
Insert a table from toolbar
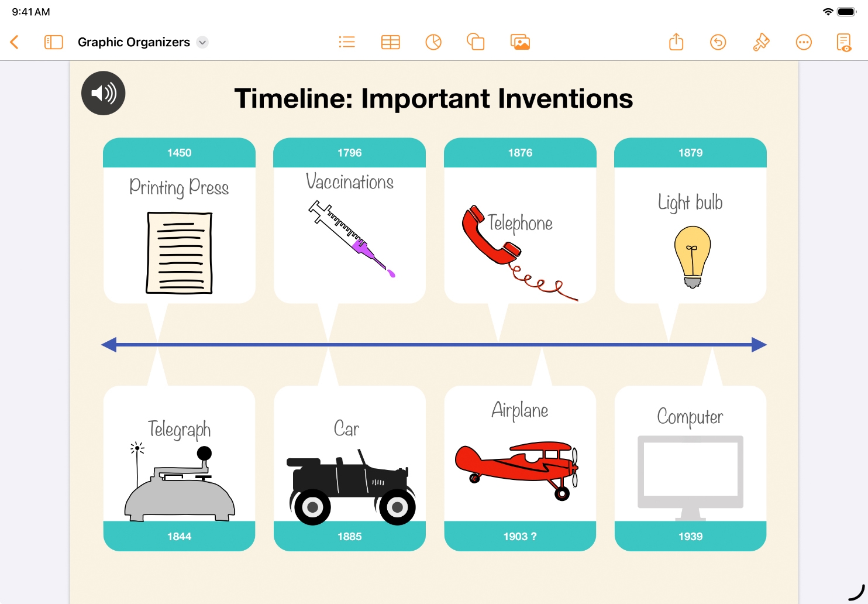click(x=390, y=42)
